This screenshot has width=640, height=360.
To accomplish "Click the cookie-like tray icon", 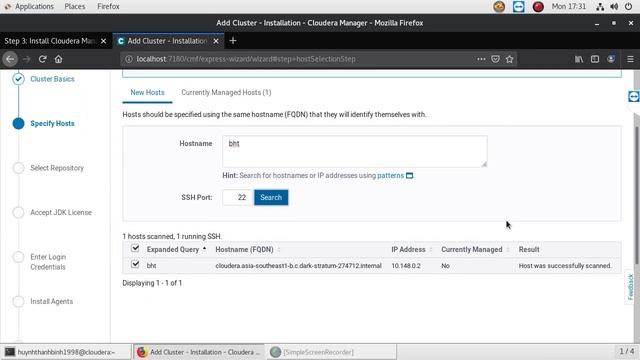I will tap(499, 7).
